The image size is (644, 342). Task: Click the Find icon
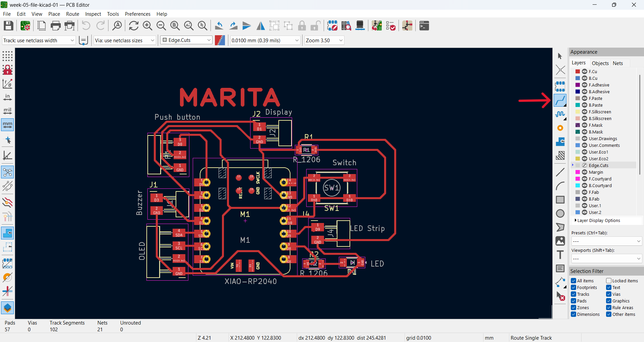(x=117, y=26)
